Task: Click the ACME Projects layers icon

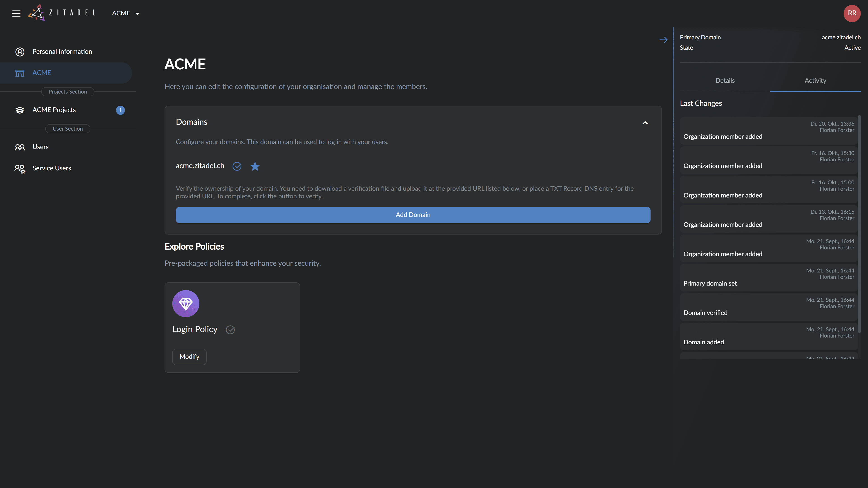Action: [20, 110]
